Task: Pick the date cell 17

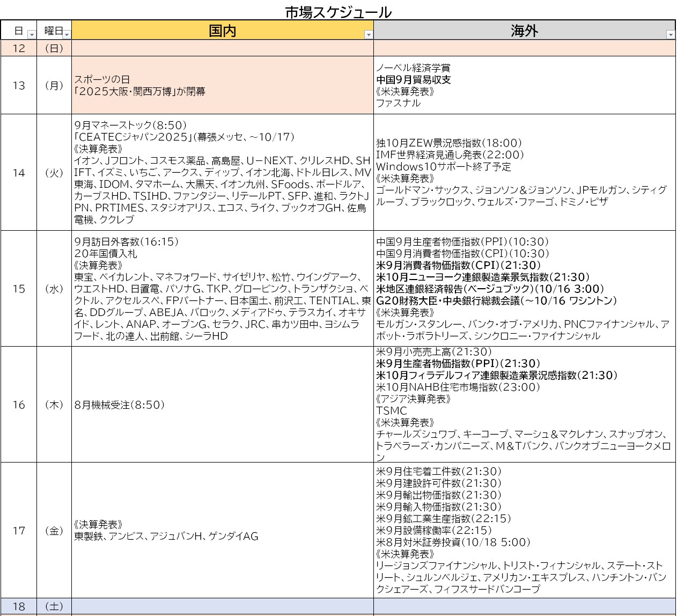Action: [x=19, y=530]
